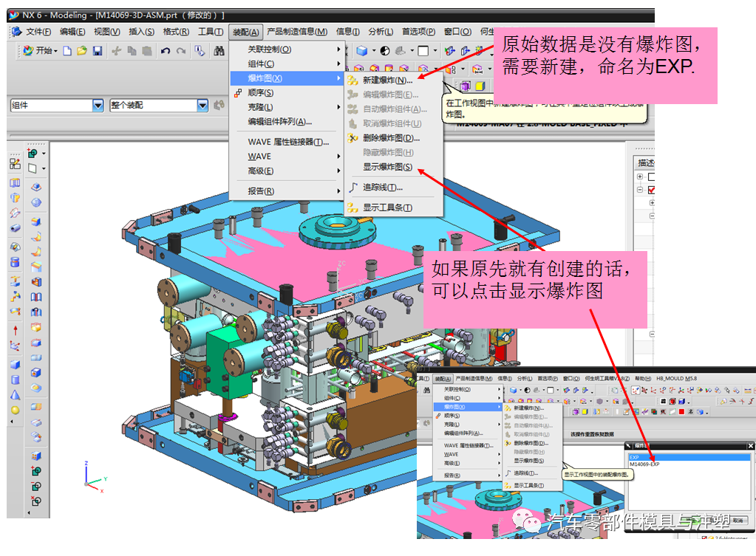Choose 删除爆炸图(D)... from the submenu
This screenshot has width=756, height=556.
point(393,138)
